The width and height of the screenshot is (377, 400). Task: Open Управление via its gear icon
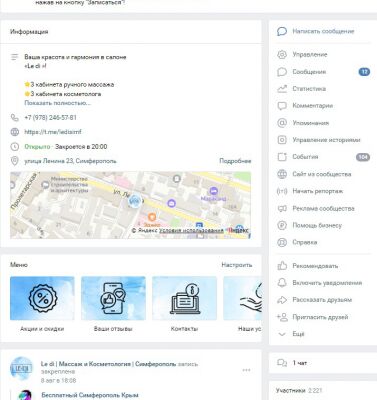[282, 54]
